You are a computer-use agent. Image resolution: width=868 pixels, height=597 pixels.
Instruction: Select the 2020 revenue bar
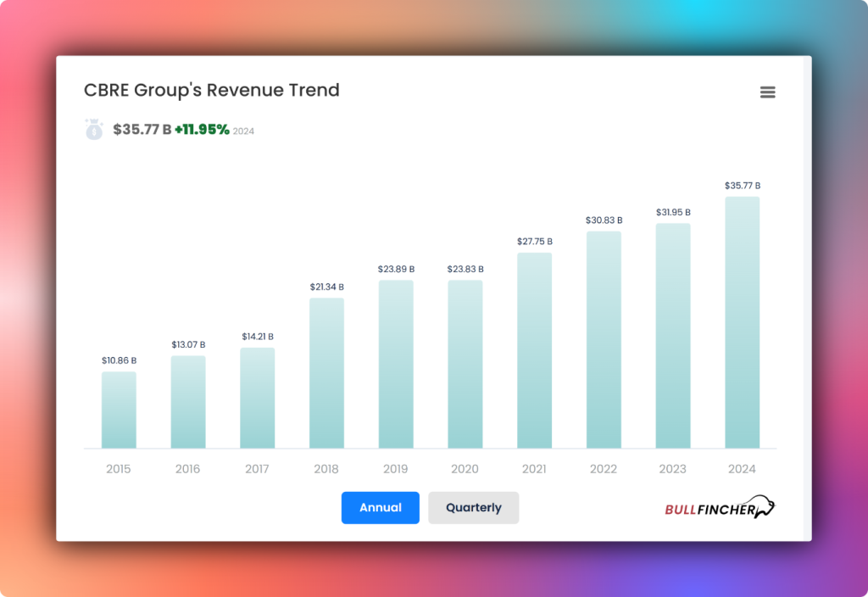(x=465, y=364)
